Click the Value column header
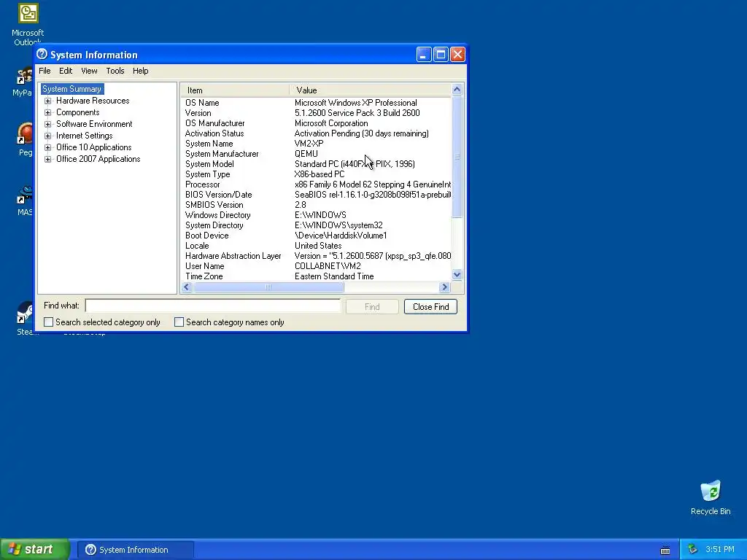747x560 pixels. tap(371, 90)
